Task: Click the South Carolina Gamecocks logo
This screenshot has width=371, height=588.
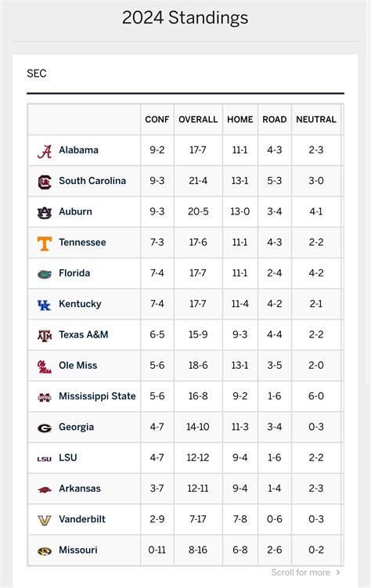Action: (44, 182)
